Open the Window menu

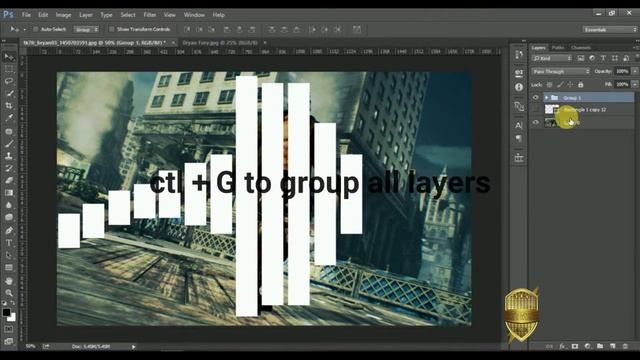pos(194,15)
